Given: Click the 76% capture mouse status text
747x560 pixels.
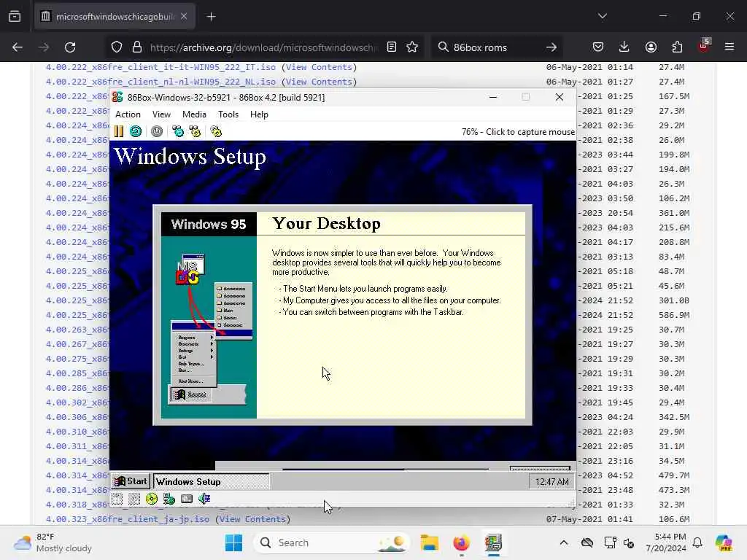Looking at the screenshot, I should [x=518, y=132].
